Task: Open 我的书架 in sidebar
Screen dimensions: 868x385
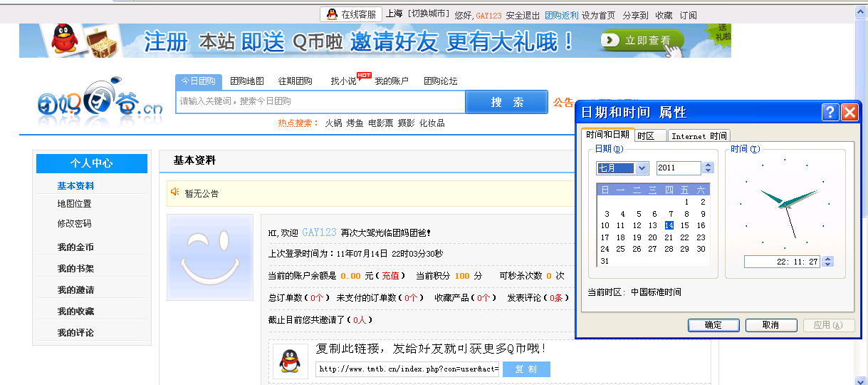Action: (x=75, y=269)
